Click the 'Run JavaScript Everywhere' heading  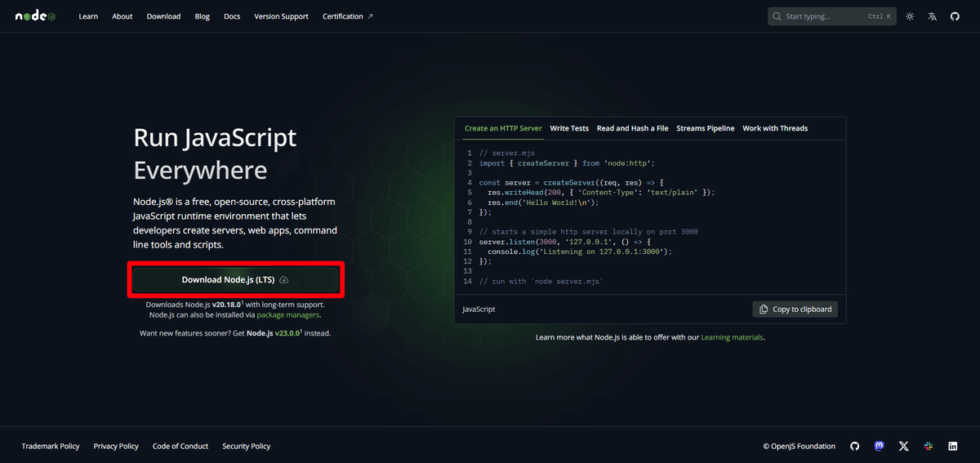215,154
